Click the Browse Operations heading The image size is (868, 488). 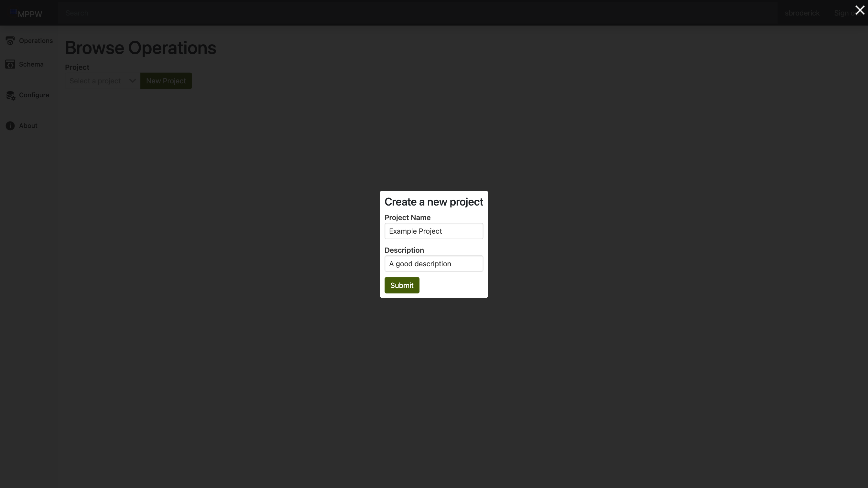140,48
